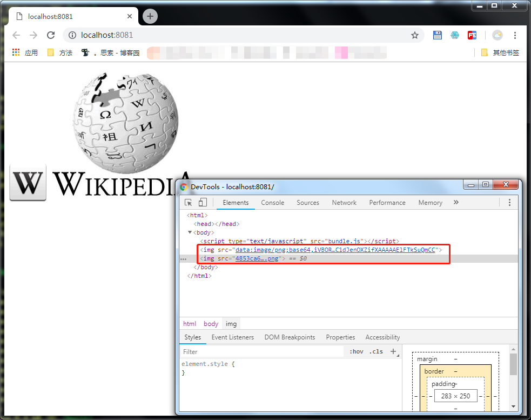Switch to the Sources tab
This screenshot has height=420, width=531.
(308, 202)
